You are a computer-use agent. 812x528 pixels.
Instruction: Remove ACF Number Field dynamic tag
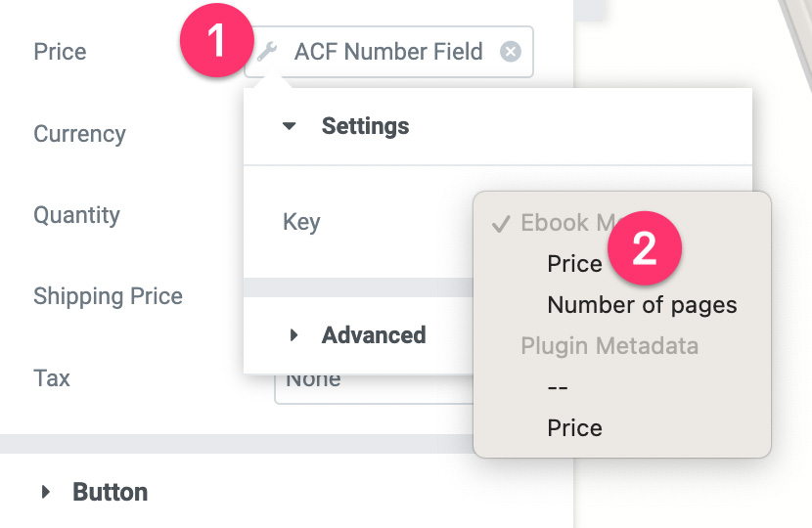(x=510, y=52)
